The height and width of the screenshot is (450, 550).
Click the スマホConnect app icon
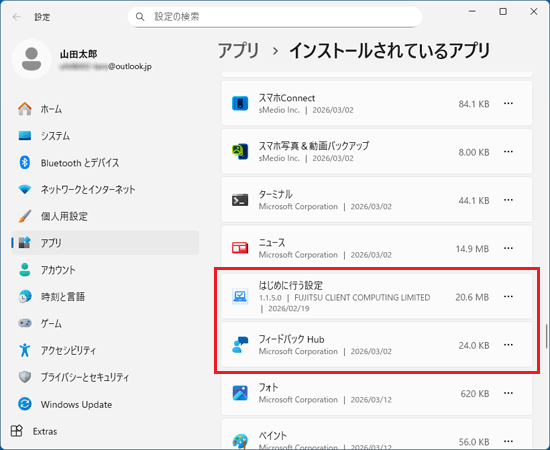click(x=240, y=103)
